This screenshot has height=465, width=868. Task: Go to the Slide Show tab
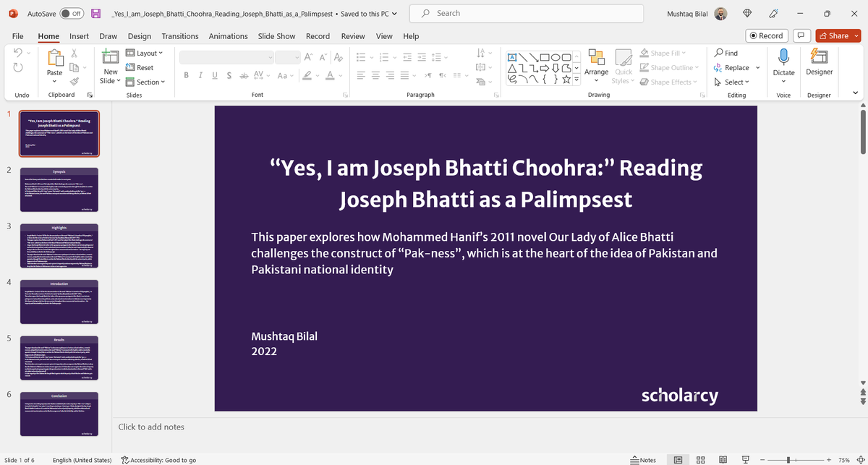276,36
